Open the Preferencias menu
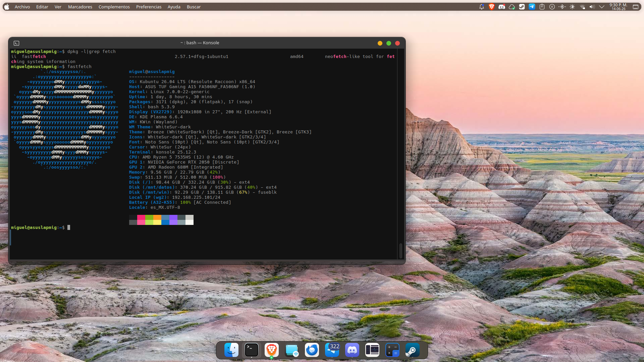Screen dimensions: 644x362 pyautogui.click(x=149, y=7)
